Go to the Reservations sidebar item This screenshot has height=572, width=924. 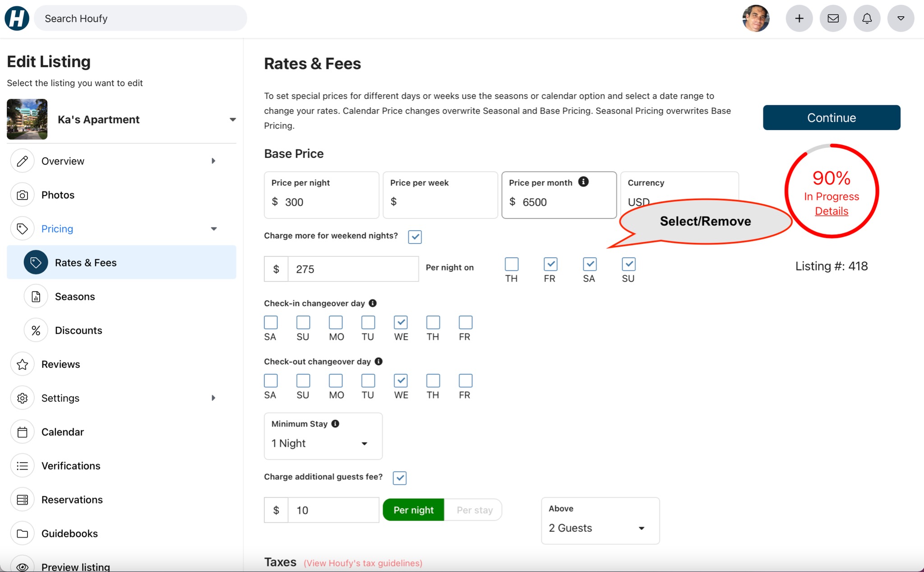coord(72,500)
